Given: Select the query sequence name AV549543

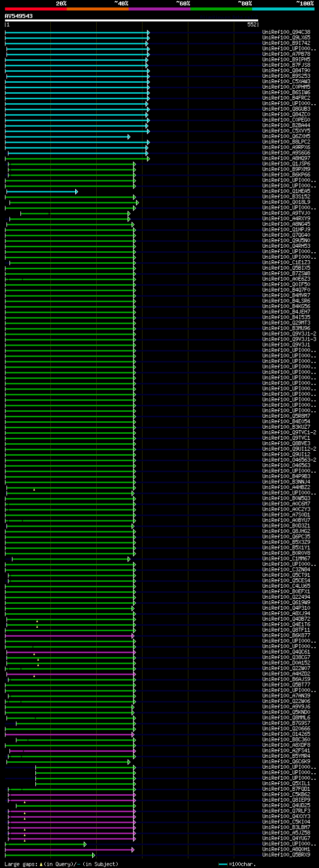Looking at the screenshot, I should 19,16.
